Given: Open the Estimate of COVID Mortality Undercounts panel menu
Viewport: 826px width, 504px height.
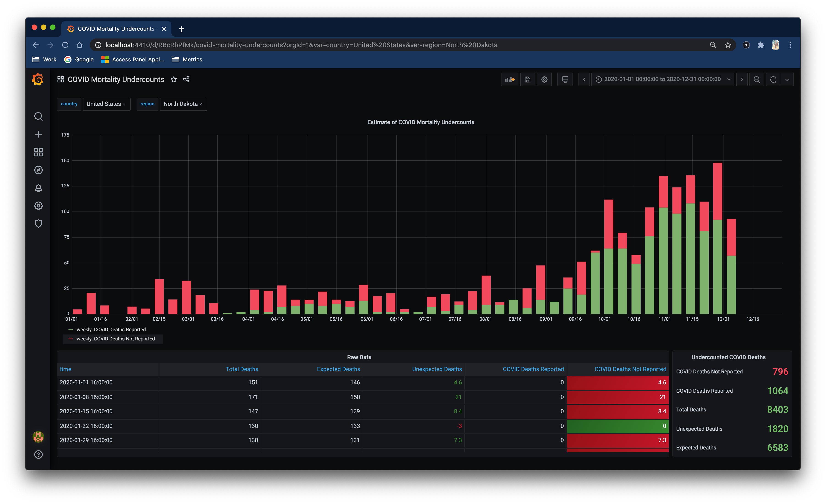Looking at the screenshot, I should pos(420,122).
